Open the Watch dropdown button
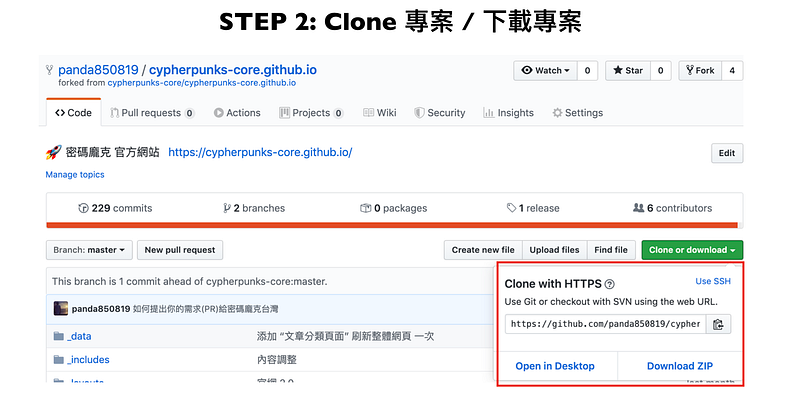Image resolution: width=800 pixels, height=393 pixels. (x=545, y=70)
